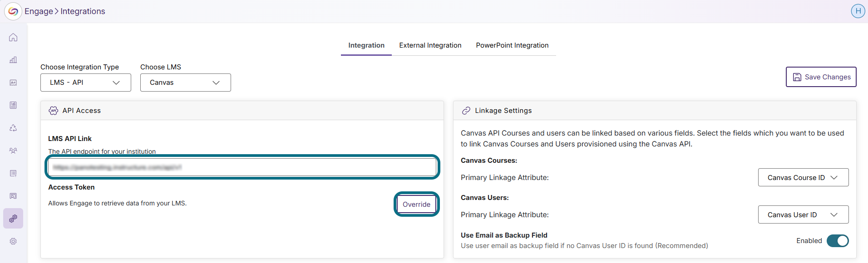Open the recycle arrows sidebar icon
Viewport: 868px width, 263px height.
point(13,128)
